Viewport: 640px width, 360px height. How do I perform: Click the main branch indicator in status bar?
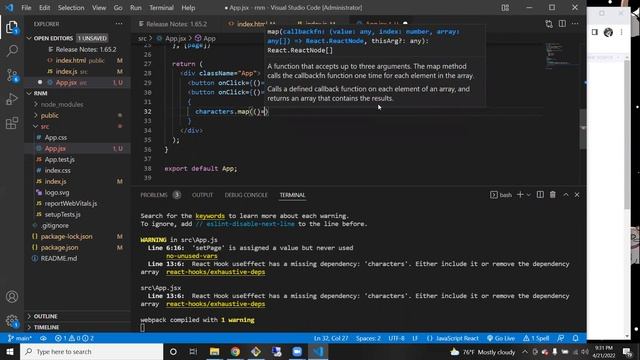(20, 338)
